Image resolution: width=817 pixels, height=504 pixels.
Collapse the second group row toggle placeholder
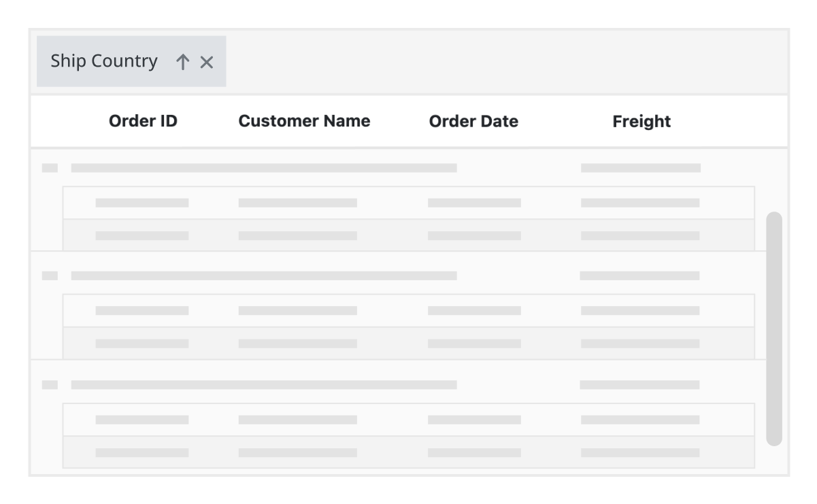pyautogui.click(x=50, y=276)
